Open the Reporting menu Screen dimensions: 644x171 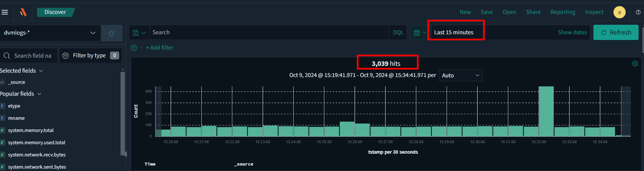[x=563, y=12]
